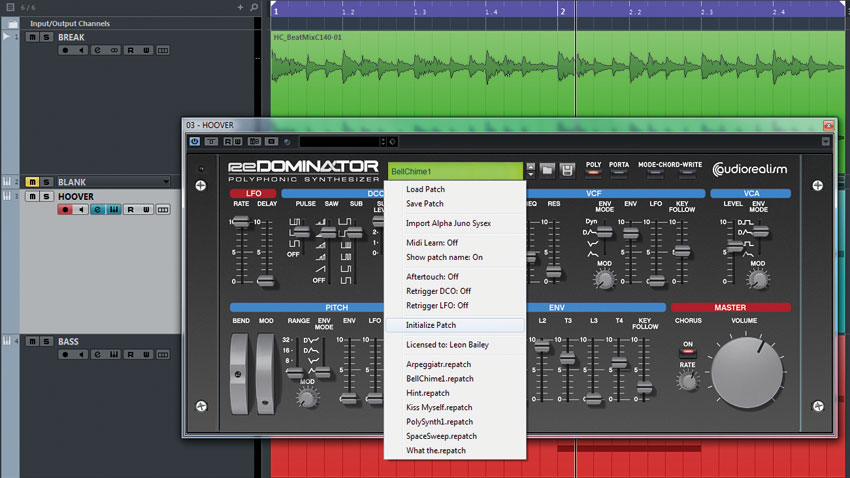Click the plugin snapshot icon
The image size is (850, 478).
(x=272, y=141)
